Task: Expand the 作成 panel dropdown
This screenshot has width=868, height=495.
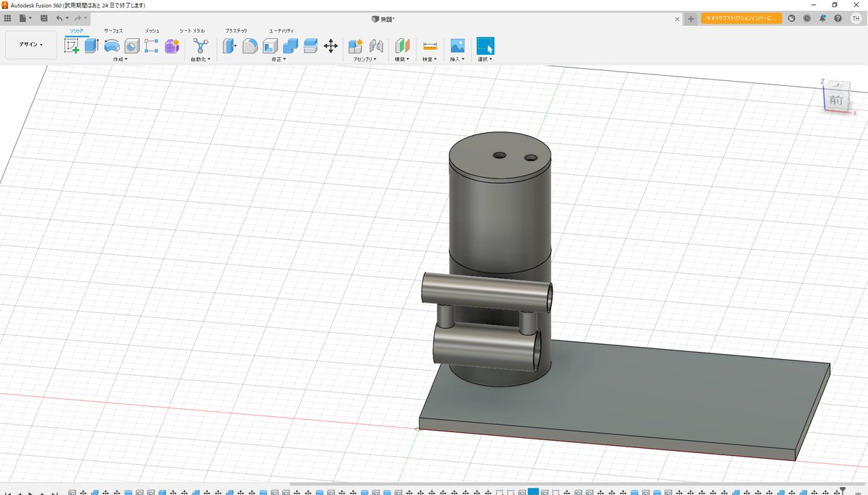Action: click(x=120, y=59)
